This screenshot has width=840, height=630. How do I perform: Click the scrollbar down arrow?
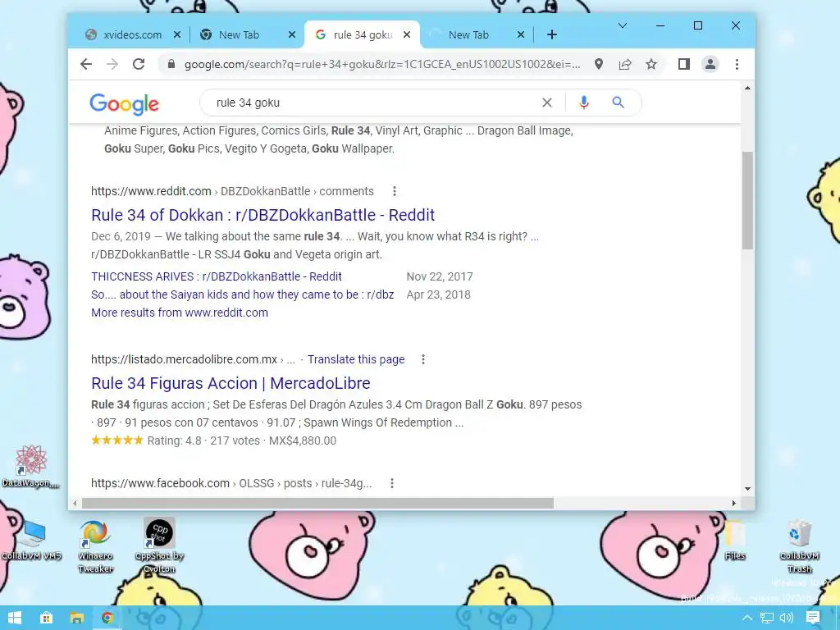pyautogui.click(x=747, y=489)
